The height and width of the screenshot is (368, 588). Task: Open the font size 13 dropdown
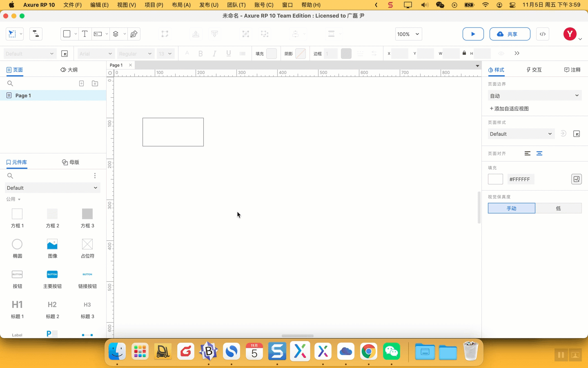pyautogui.click(x=165, y=54)
